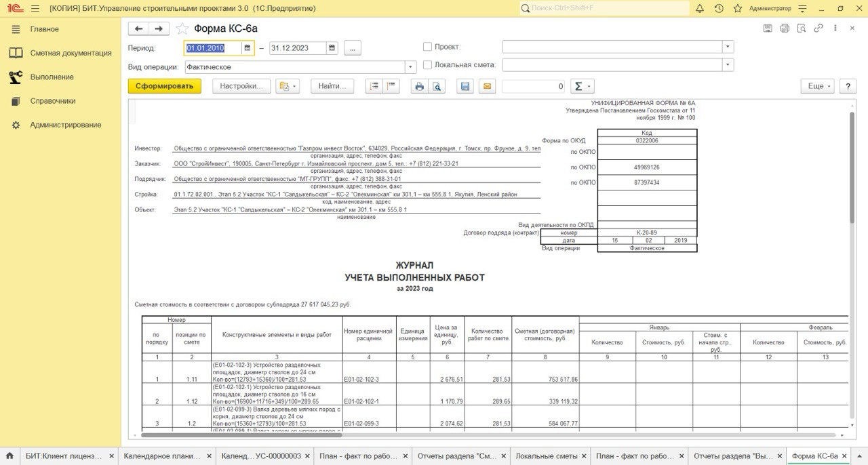Click the report's vertical scrollbar
This screenshot has width=868, height=465.
[x=852, y=166]
